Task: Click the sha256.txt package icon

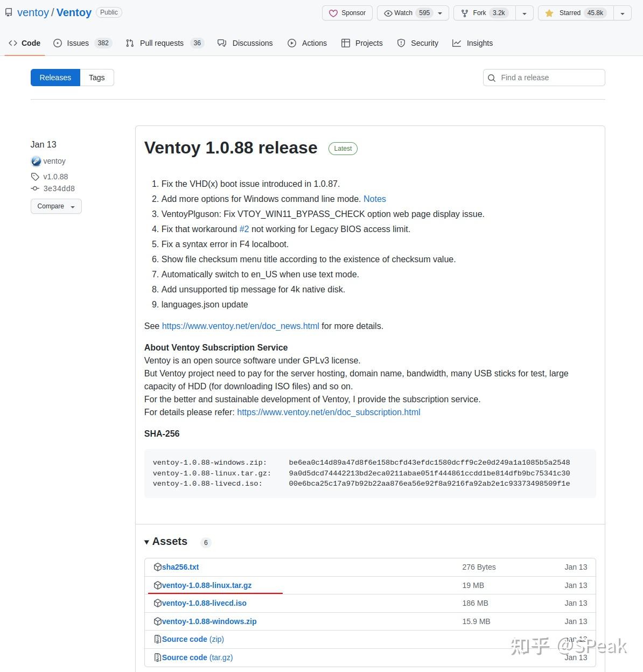Action: click(157, 567)
